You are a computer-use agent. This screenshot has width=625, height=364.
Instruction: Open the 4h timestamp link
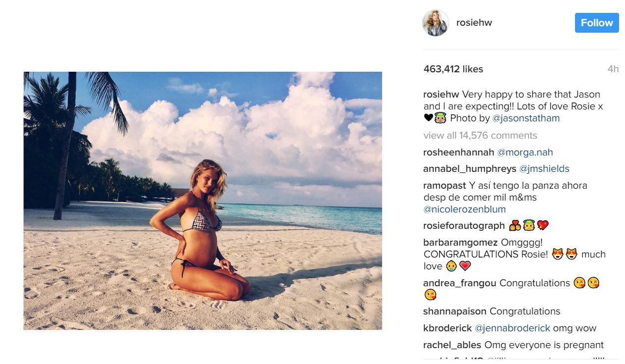click(613, 69)
